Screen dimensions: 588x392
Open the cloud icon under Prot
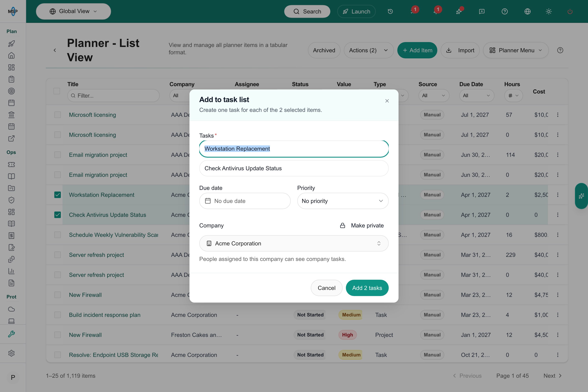coord(11,309)
